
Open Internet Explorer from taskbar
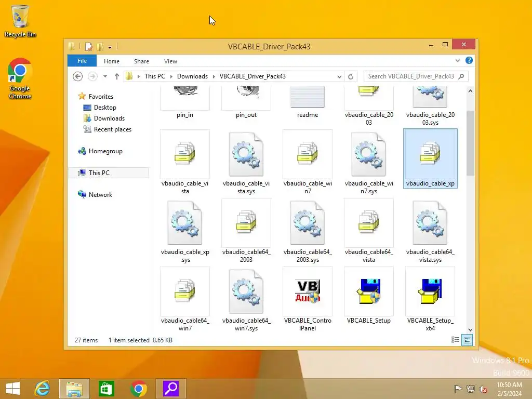click(x=43, y=389)
